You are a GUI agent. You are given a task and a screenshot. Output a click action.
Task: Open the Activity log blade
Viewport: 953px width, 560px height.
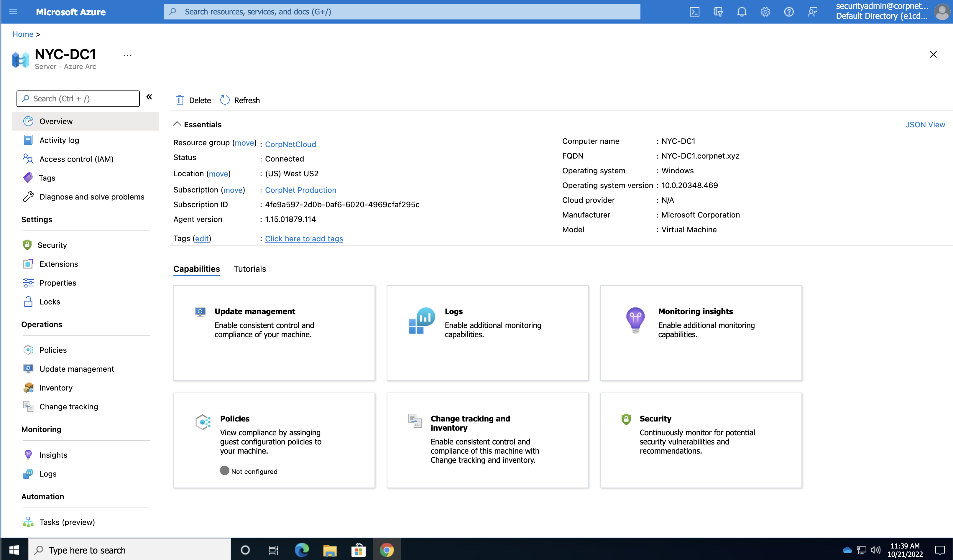coord(59,140)
